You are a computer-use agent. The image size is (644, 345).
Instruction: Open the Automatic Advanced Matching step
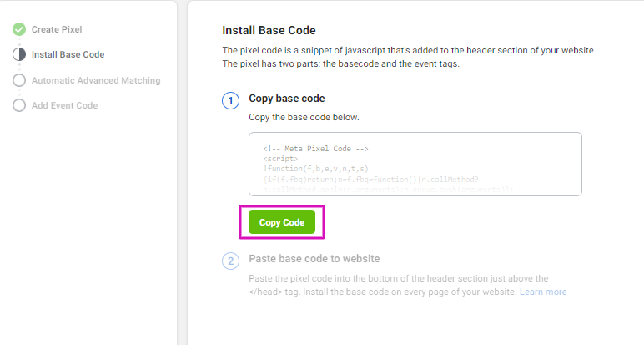tap(96, 80)
